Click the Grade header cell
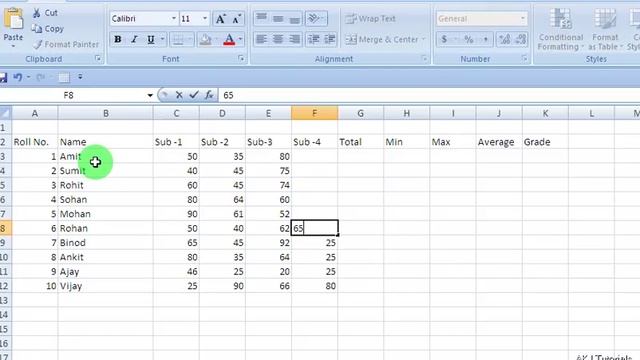The height and width of the screenshot is (360, 640). (x=545, y=142)
